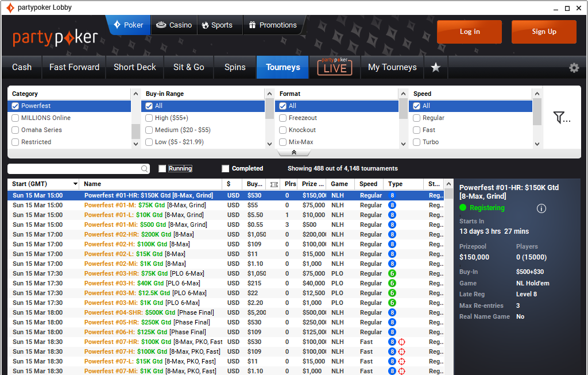The height and width of the screenshot is (375, 588).
Task: Open favorites star tab
Action: point(435,67)
